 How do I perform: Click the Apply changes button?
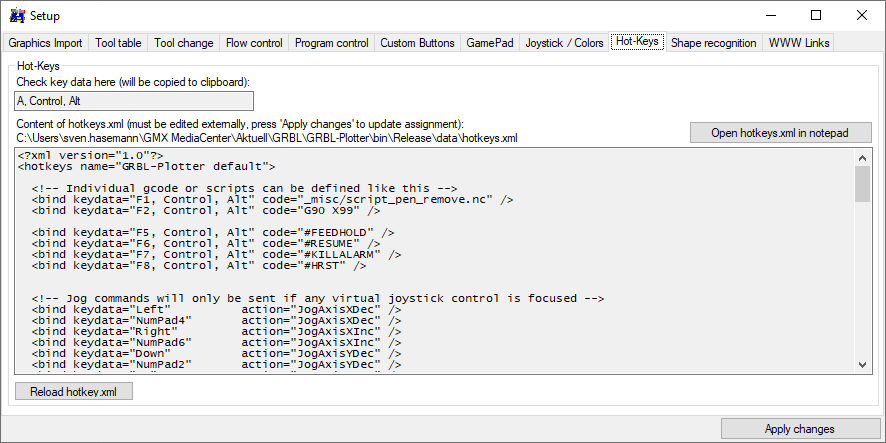[x=799, y=429]
